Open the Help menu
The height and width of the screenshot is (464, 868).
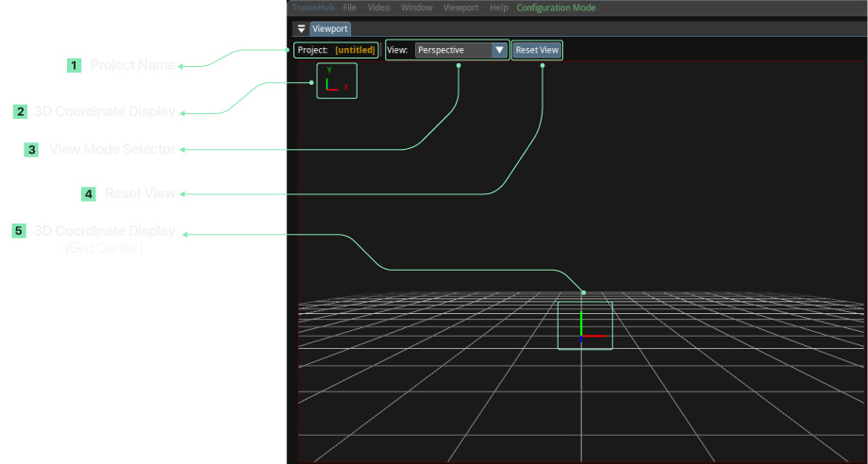click(498, 8)
